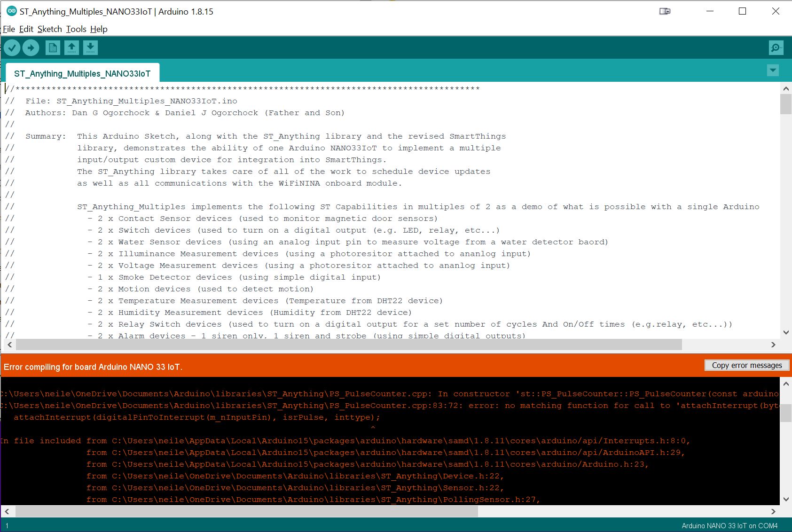Open the Edit menu
Image resolution: width=792 pixels, height=532 pixels.
click(x=26, y=29)
